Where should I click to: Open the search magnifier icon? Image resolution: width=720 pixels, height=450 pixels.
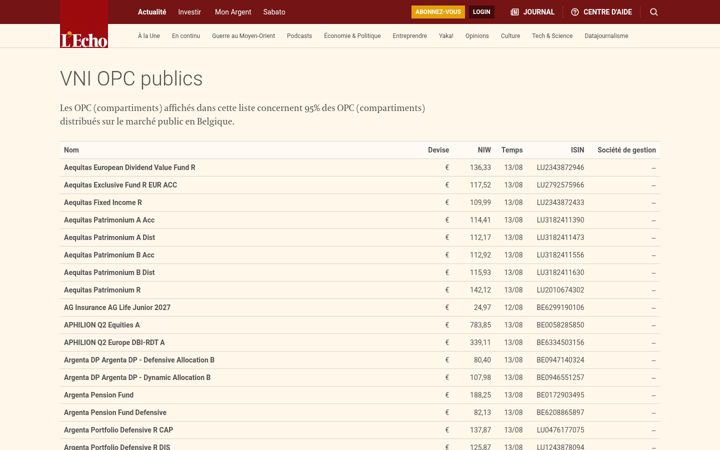[654, 12]
